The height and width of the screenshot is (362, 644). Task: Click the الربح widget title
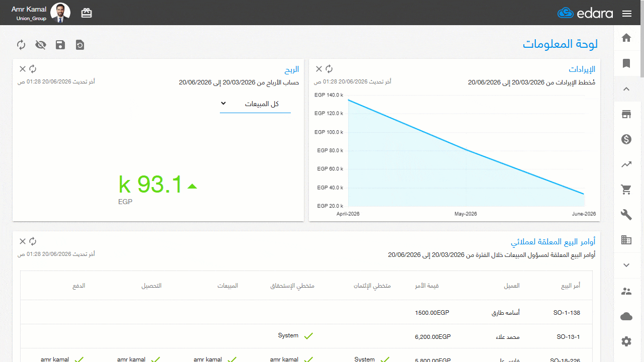[x=291, y=69]
